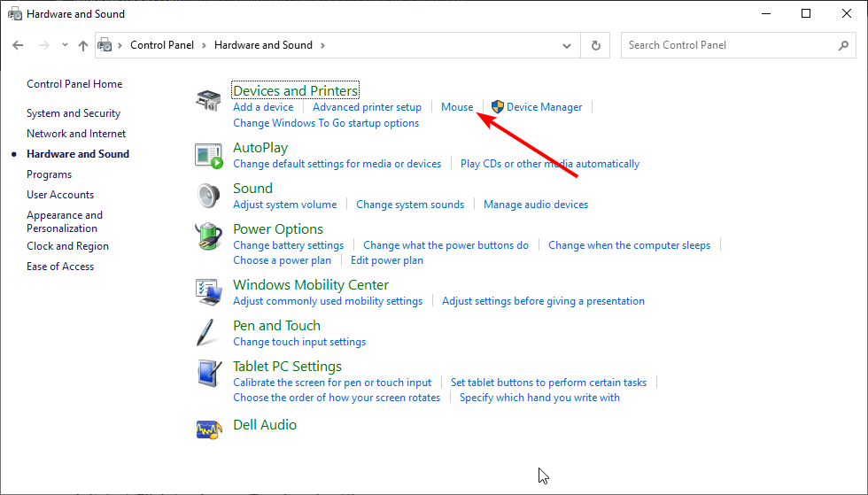Open Clock and Region
The height and width of the screenshot is (495, 868).
pyautogui.click(x=67, y=246)
